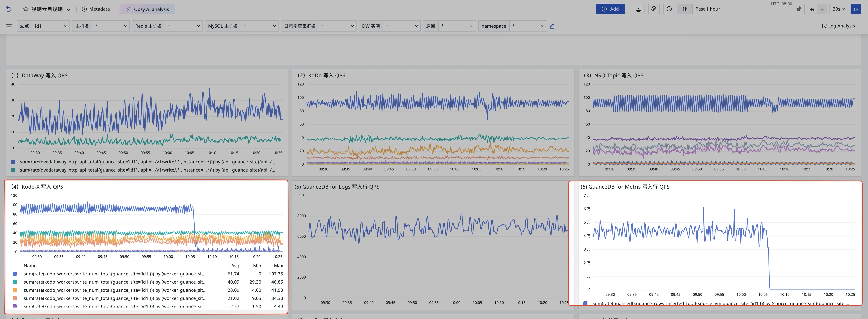Star the dashboard as favorite
Image resolution: width=868 pixels, height=319 pixels.
pos(26,9)
